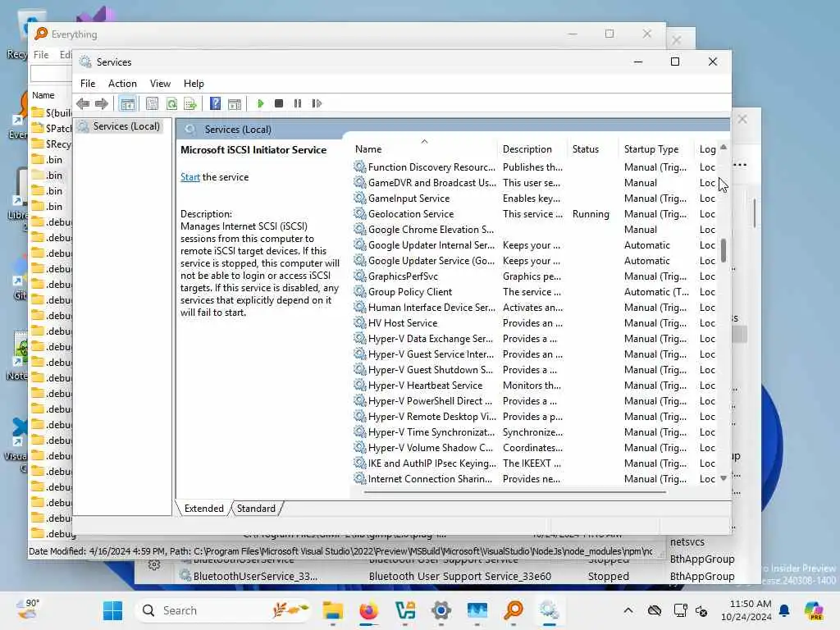Open the Copilot Preview icon on taskbar
This screenshot has height=630, width=840.
point(814,610)
